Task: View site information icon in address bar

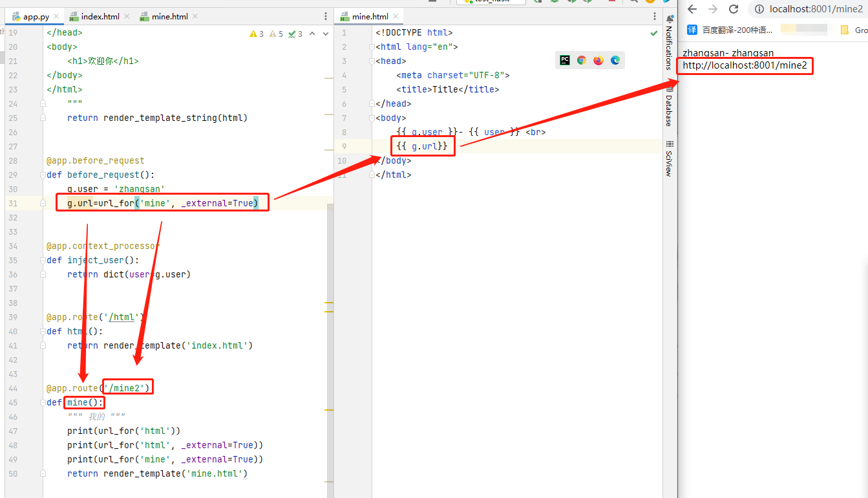Action: [759, 9]
